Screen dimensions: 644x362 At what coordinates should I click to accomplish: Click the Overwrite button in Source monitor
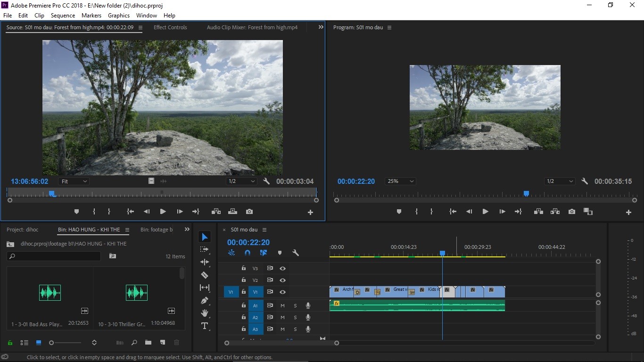click(x=232, y=212)
